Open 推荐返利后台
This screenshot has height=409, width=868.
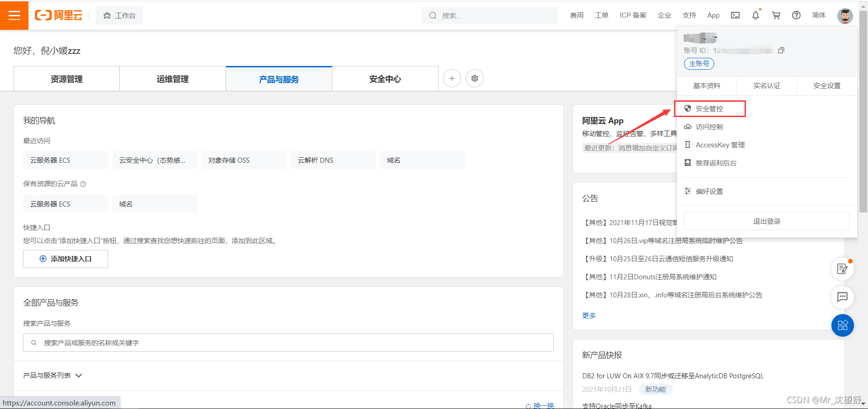[x=716, y=163]
